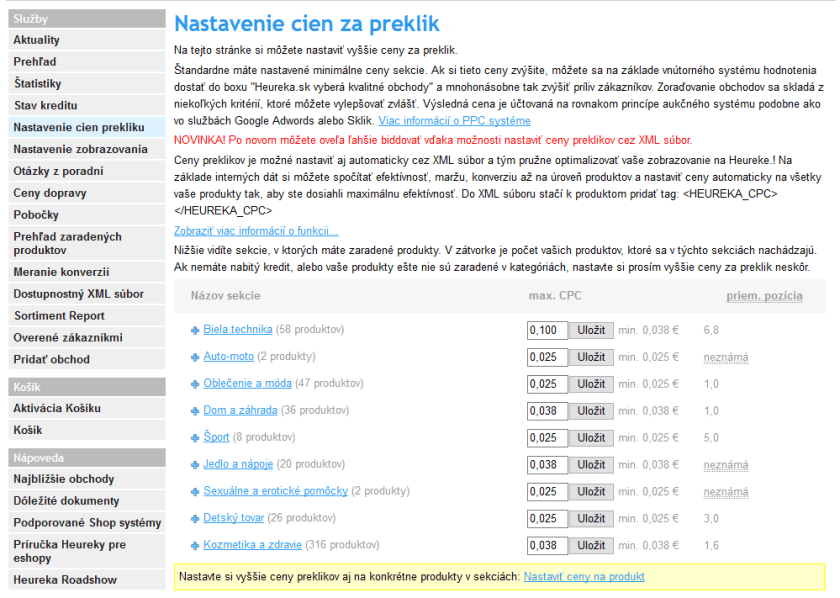Click the Biela technika max CPC field

coord(547,331)
